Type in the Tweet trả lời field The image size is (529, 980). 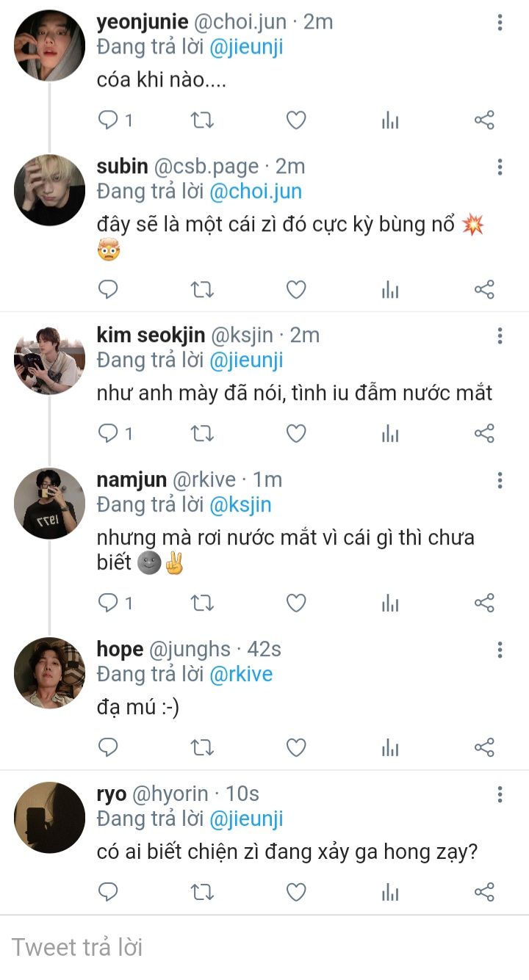click(264, 947)
